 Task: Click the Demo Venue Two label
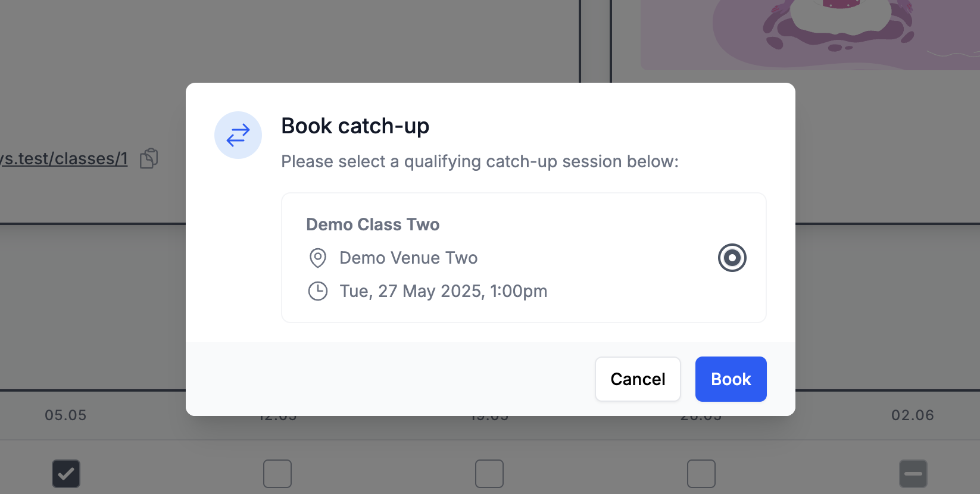click(408, 258)
